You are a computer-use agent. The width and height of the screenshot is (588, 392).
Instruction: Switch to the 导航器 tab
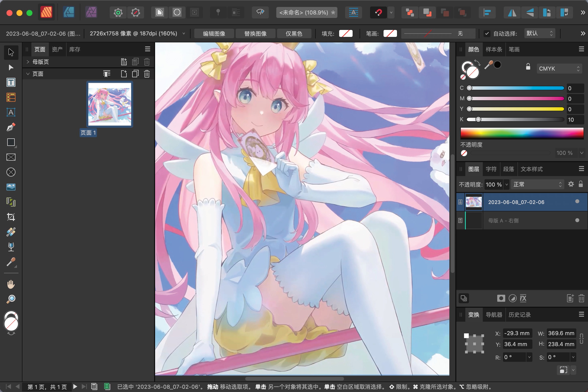(494, 314)
